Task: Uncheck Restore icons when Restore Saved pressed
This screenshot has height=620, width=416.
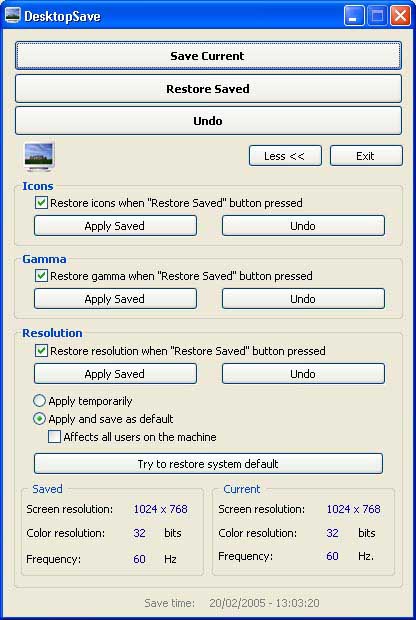Action: 41,203
